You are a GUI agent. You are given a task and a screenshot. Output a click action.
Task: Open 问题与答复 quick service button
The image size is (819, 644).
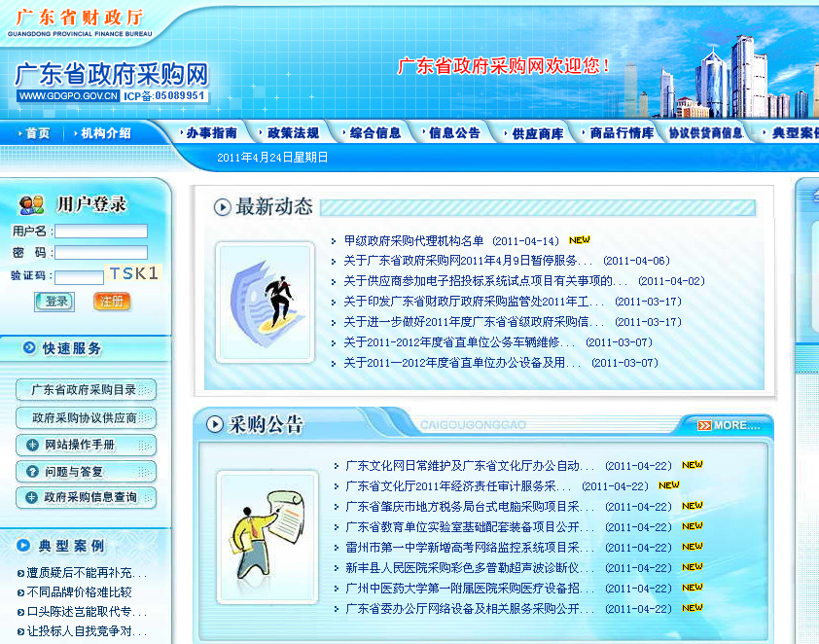point(87,472)
